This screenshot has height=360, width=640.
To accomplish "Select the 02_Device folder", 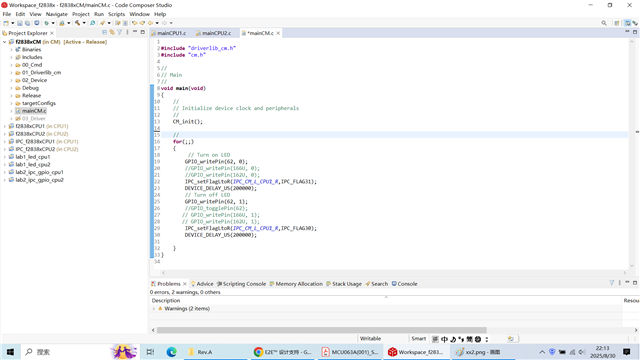I will pos(34,80).
